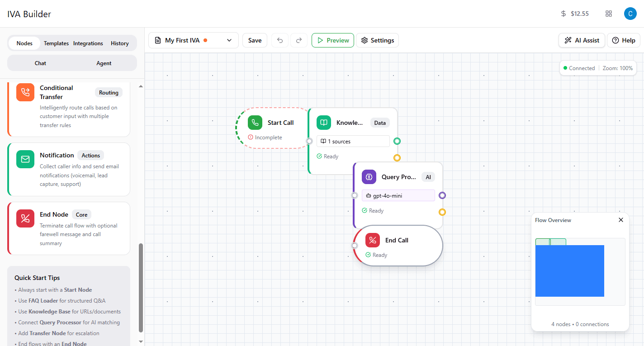The width and height of the screenshot is (644, 346).
Task: Click the redo arrow icon
Action: [299, 40]
